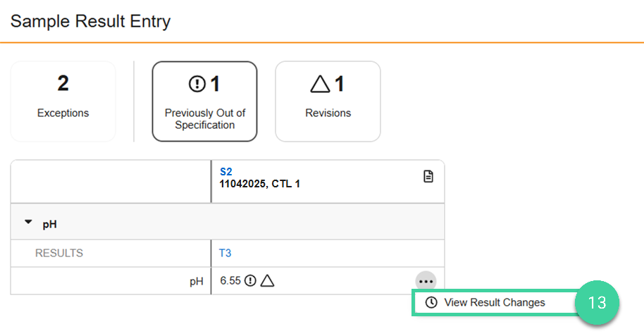
Task: Collapse the pH group with the triangle
Action: pyautogui.click(x=28, y=223)
